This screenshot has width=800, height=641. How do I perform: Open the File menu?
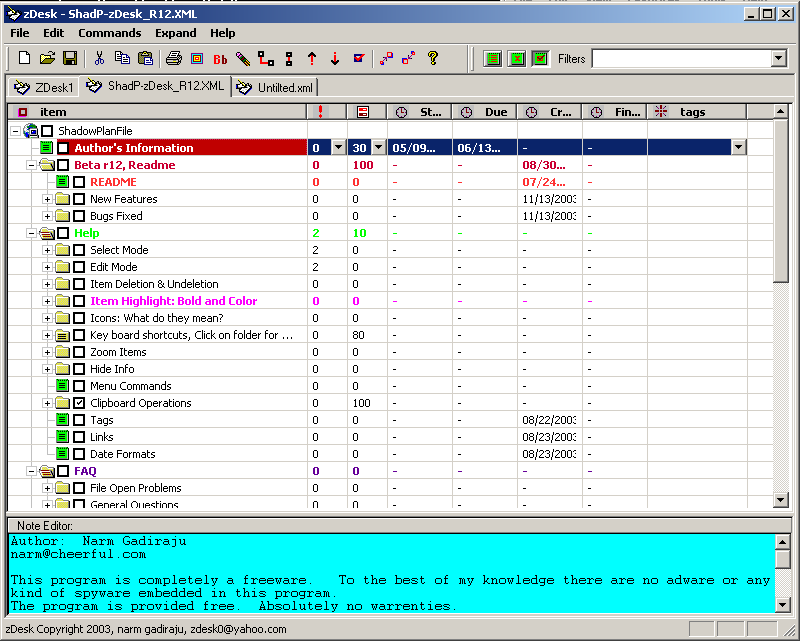pos(20,33)
